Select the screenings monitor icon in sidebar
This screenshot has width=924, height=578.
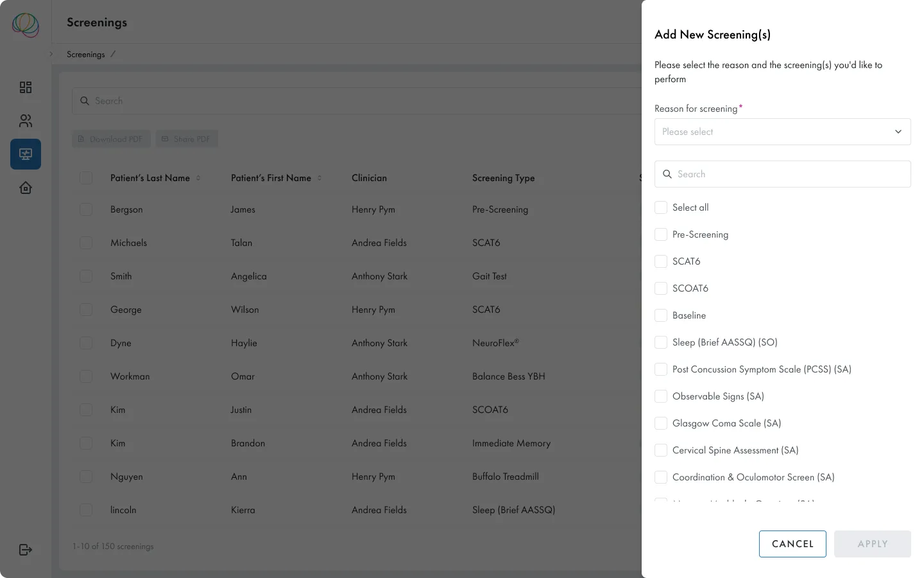pos(26,154)
